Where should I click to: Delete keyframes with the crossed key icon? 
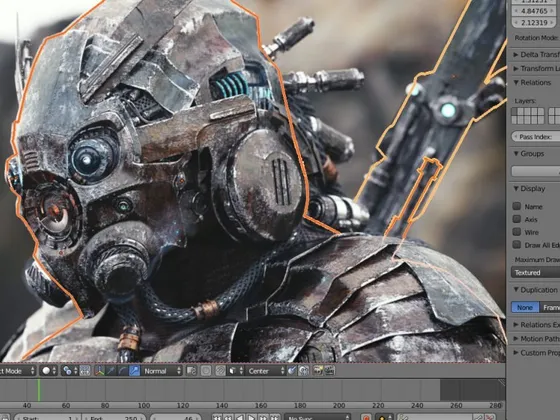[491, 418]
